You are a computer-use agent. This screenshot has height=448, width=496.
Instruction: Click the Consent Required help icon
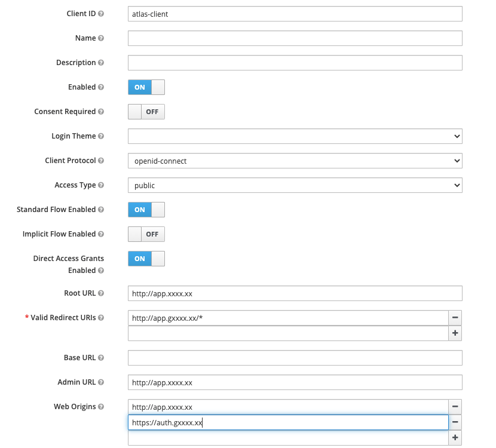coord(102,111)
